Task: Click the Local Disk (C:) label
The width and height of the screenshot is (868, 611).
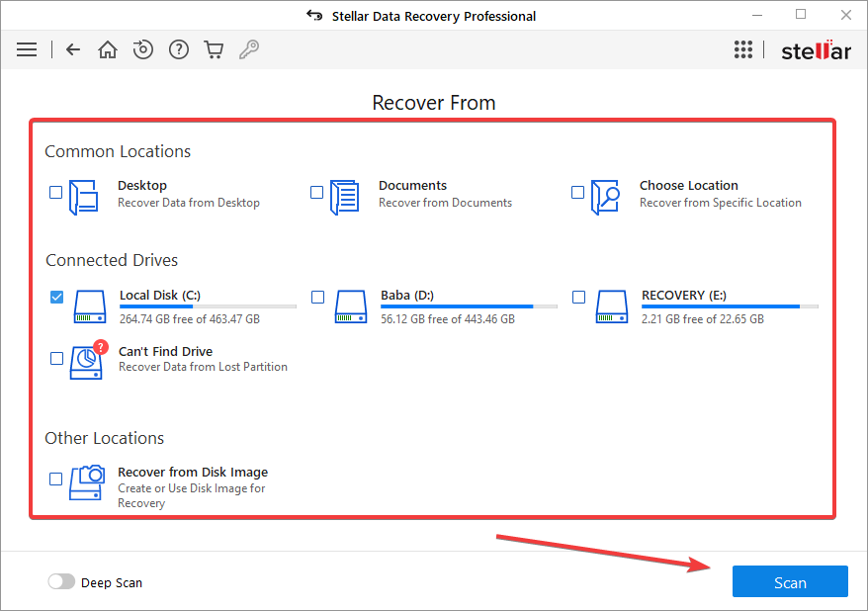Action: tap(160, 295)
